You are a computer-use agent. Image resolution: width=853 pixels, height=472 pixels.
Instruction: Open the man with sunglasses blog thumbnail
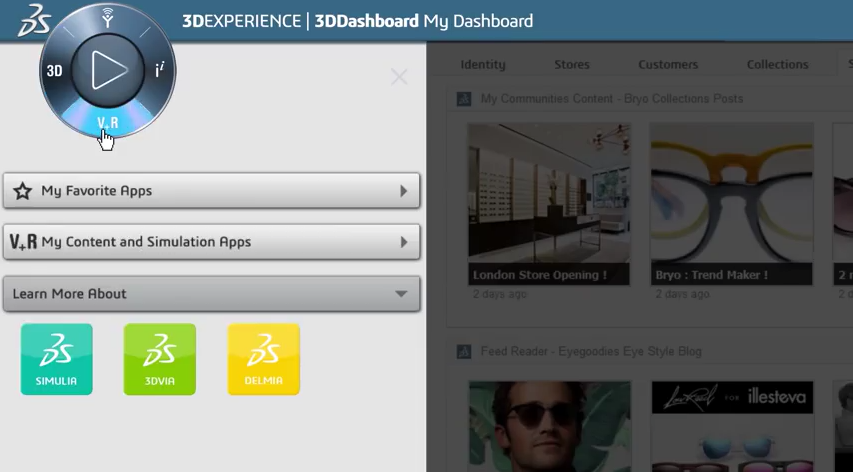pos(550,427)
